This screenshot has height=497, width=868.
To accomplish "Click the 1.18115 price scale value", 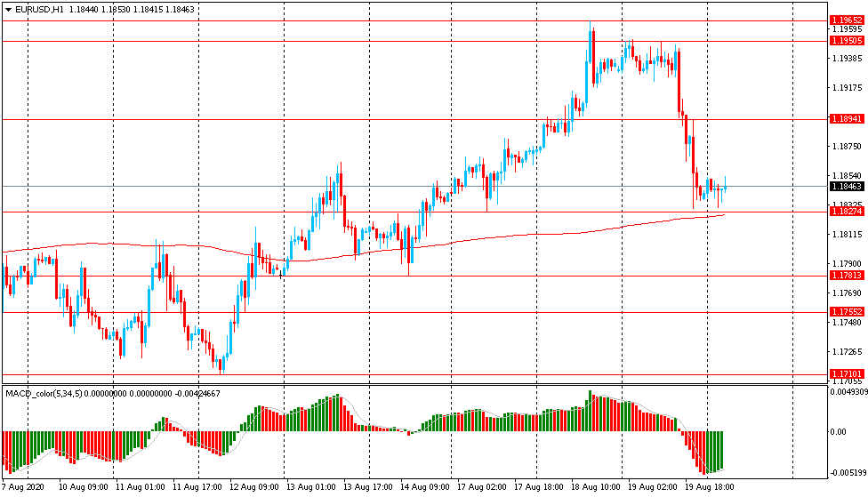I will pyautogui.click(x=847, y=234).
